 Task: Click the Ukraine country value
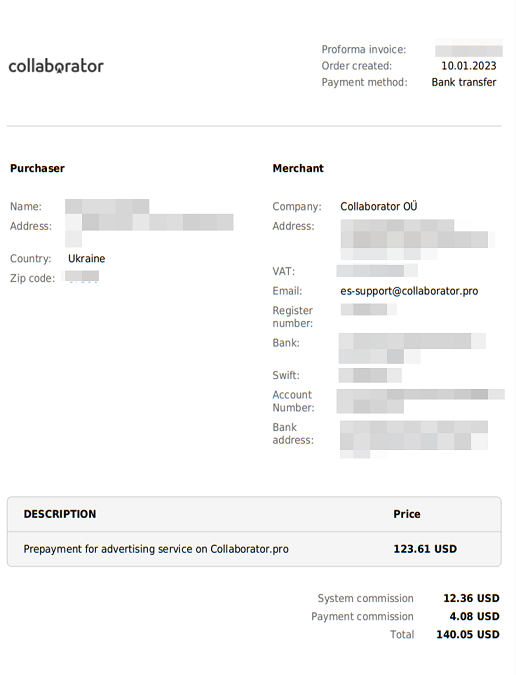click(87, 259)
